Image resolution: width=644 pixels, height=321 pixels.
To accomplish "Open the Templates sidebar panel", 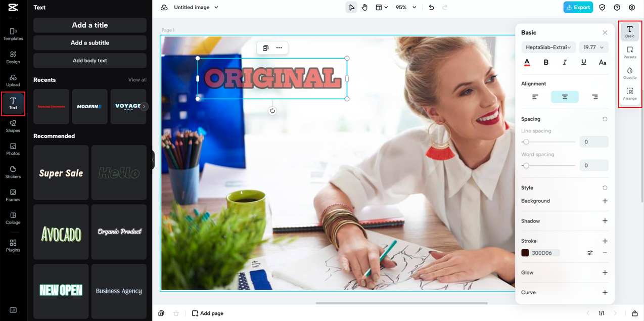I will point(13,34).
